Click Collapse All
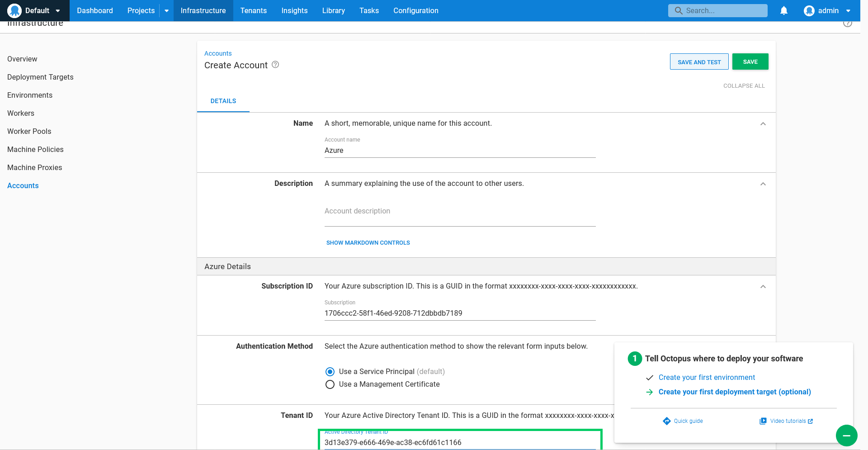868x450 pixels. click(744, 85)
